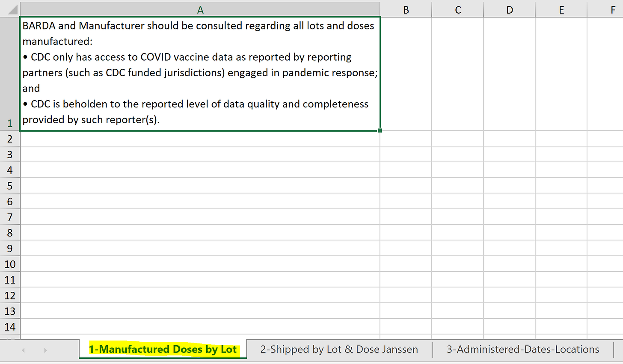The height and width of the screenshot is (364, 623).
Task: Click empty cell A10
Action: click(x=200, y=264)
